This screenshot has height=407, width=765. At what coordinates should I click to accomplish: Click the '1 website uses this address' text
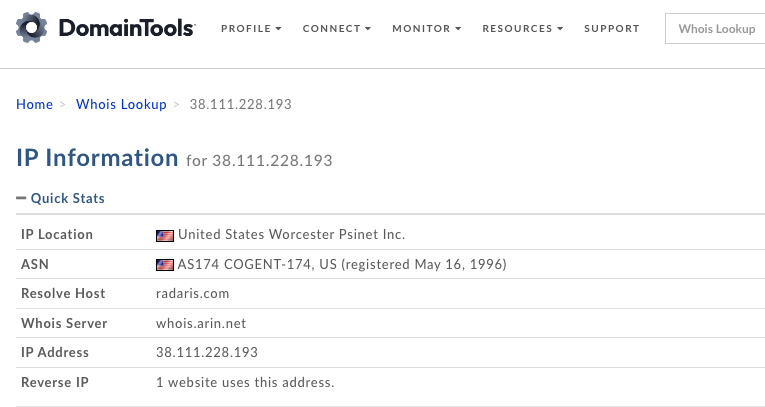click(x=245, y=382)
